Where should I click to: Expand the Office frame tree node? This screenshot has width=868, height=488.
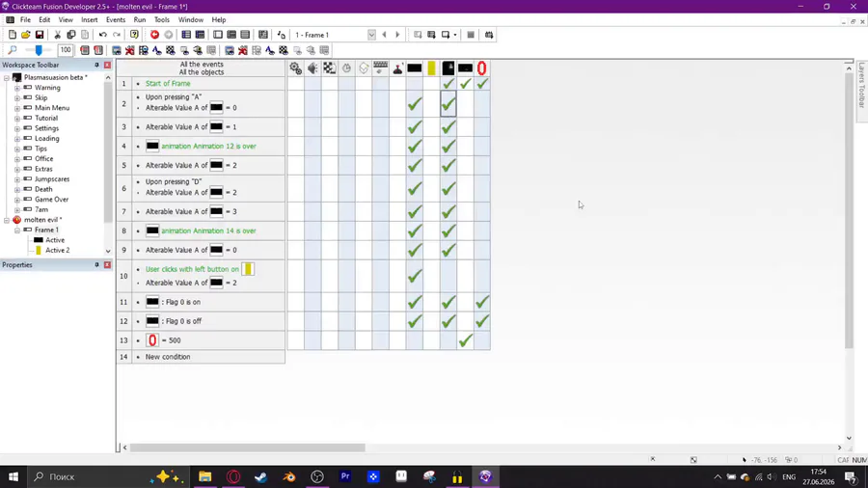pos(17,159)
